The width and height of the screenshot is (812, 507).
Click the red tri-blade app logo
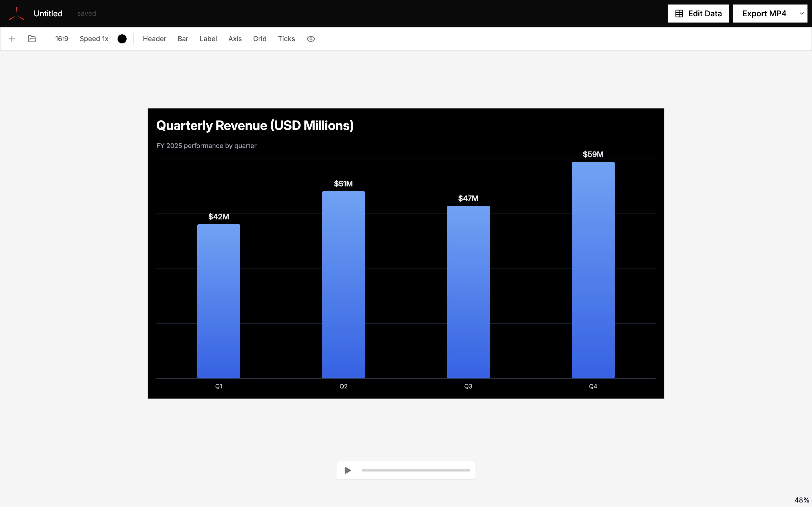(x=16, y=14)
